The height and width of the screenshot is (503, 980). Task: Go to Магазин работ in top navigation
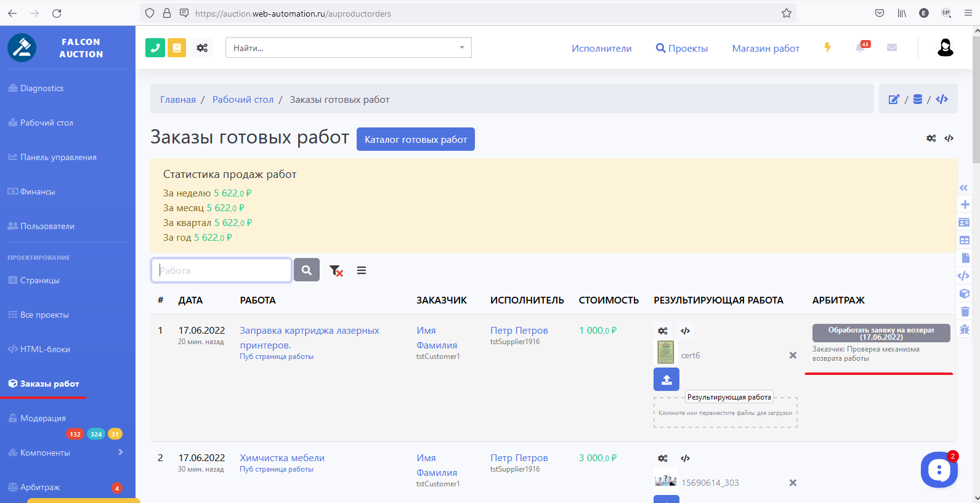(765, 48)
